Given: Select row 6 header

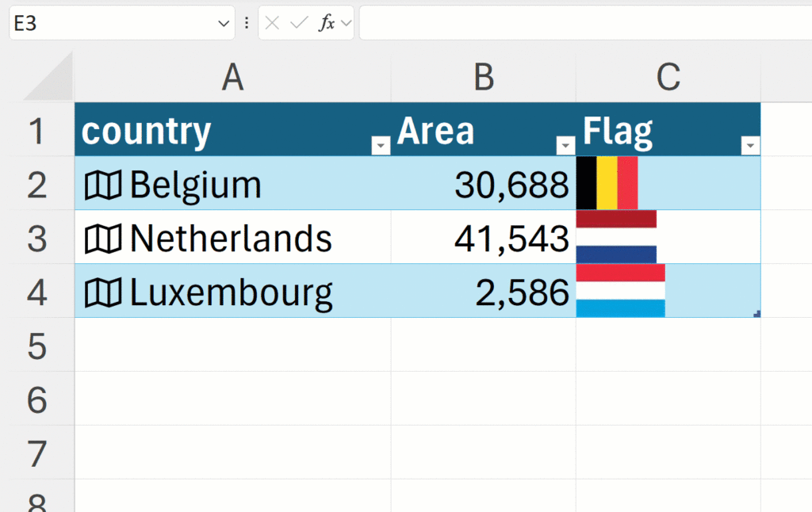Looking at the screenshot, I should pos(37,399).
